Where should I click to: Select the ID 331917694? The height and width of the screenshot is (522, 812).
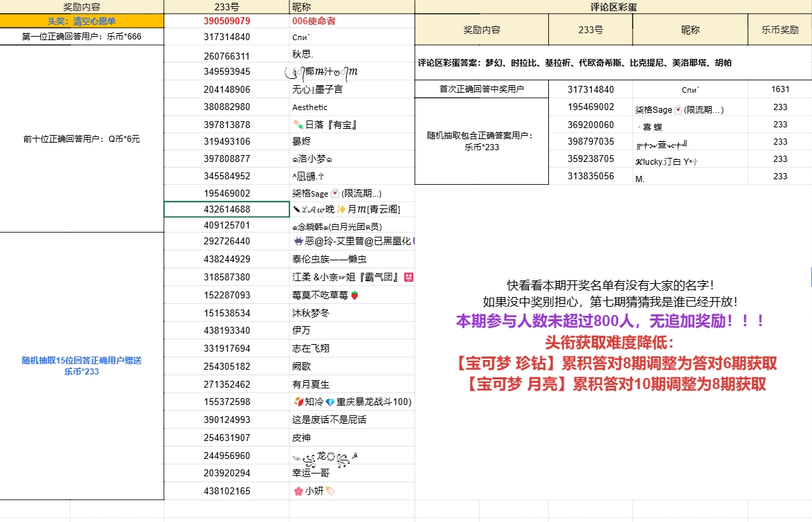(227, 348)
